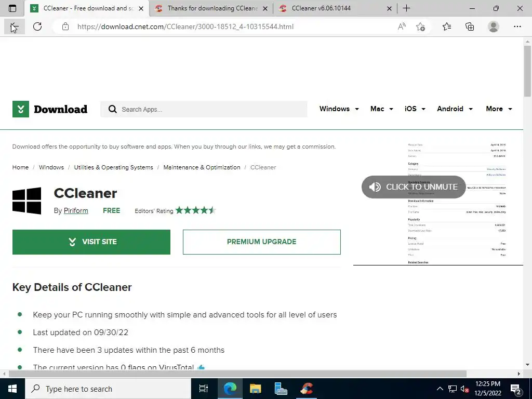Screen dimensions: 532x399
Task: Open Task View in the taskbar
Action: (x=204, y=389)
